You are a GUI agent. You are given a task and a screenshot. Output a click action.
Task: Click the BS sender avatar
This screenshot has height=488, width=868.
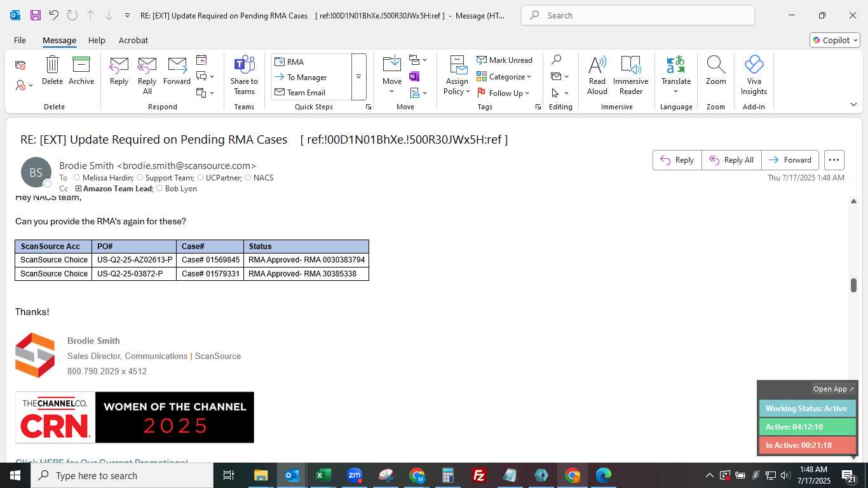coord(36,172)
